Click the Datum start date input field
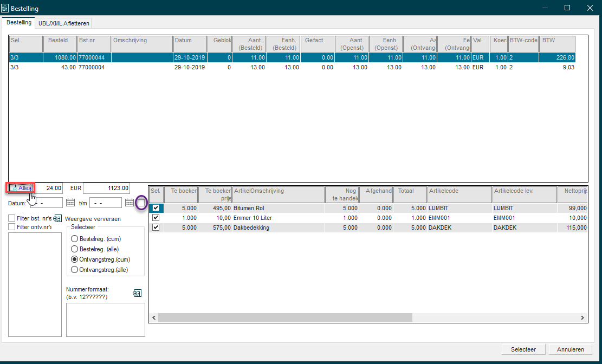The height and width of the screenshot is (364, 602). (47, 203)
